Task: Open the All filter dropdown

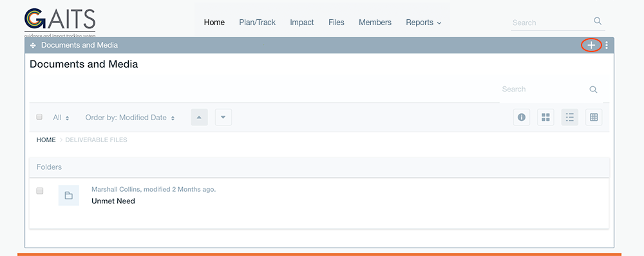Action: pos(61,118)
